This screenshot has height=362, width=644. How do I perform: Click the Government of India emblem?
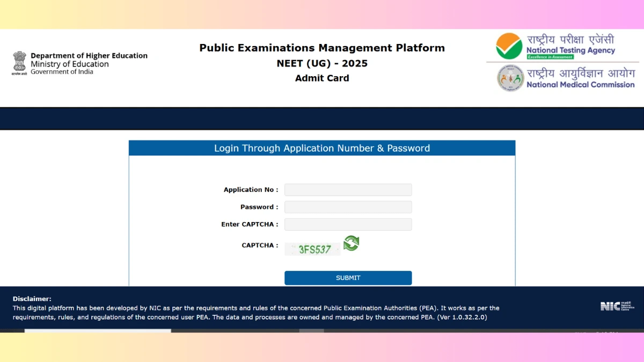(19, 63)
